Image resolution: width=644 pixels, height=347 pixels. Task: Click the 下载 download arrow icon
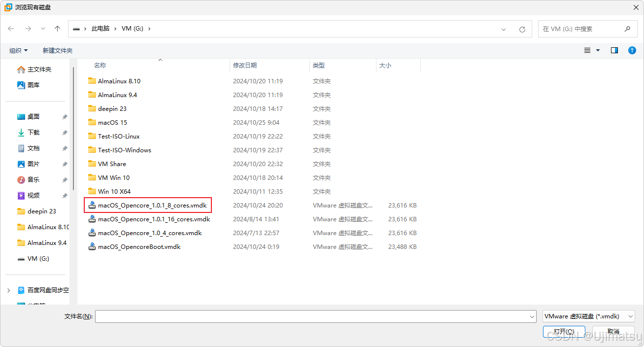pyautogui.click(x=21, y=133)
